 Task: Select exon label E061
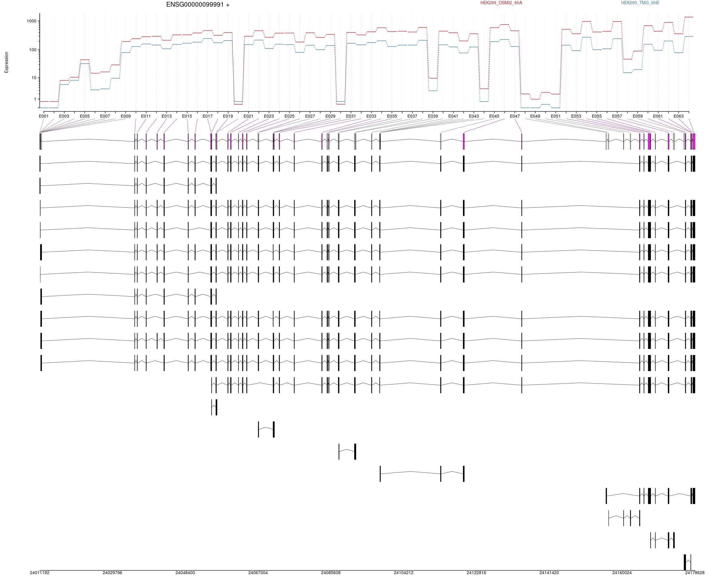tap(658, 116)
